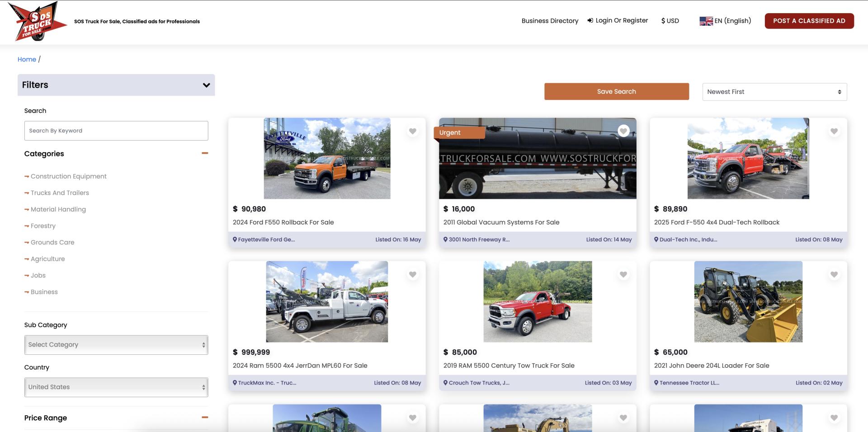Select Trucks And Trailers category
Image resolution: width=868 pixels, height=432 pixels.
[60, 193]
